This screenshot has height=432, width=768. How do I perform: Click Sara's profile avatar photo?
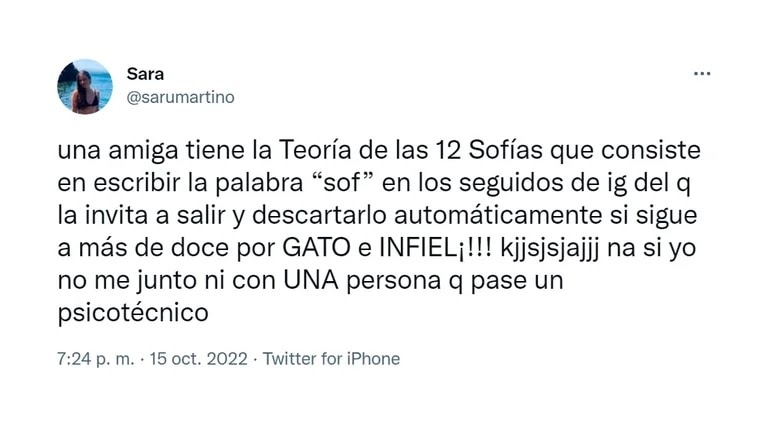[85, 86]
